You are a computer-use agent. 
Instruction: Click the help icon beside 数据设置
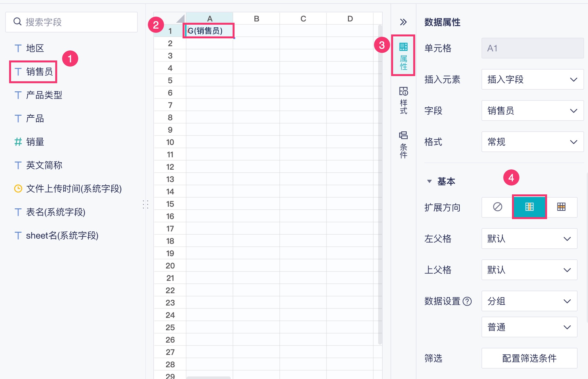(x=467, y=301)
